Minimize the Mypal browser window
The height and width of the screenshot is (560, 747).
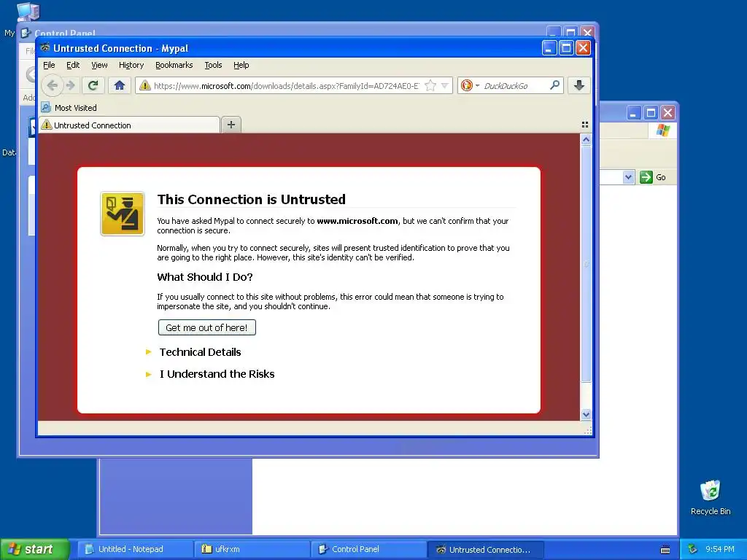coord(549,48)
